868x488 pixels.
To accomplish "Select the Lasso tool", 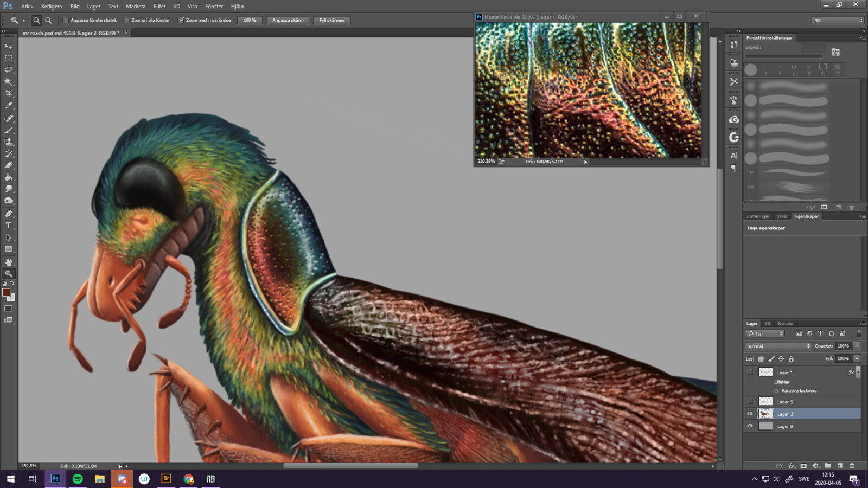I will [x=9, y=70].
